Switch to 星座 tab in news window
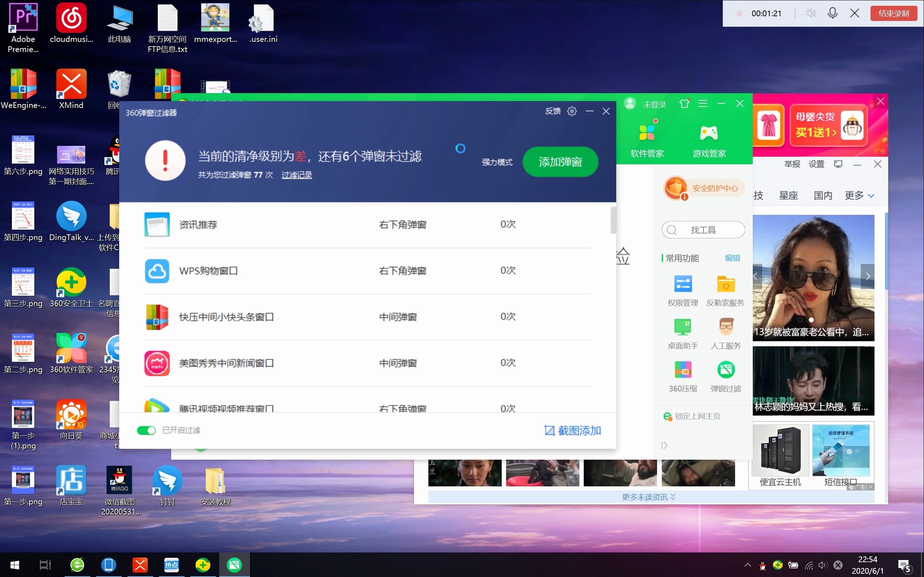The image size is (924, 577). point(788,195)
